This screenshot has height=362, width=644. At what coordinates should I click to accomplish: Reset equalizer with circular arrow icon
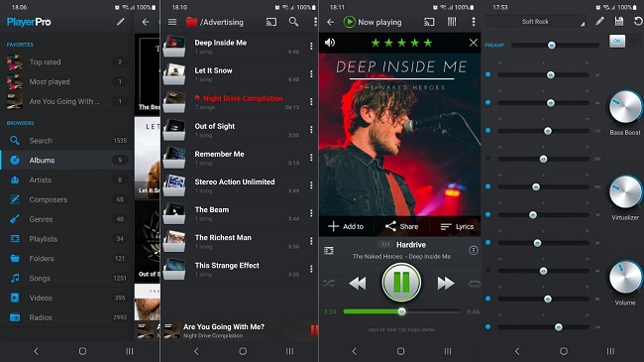click(x=638, y=21)
